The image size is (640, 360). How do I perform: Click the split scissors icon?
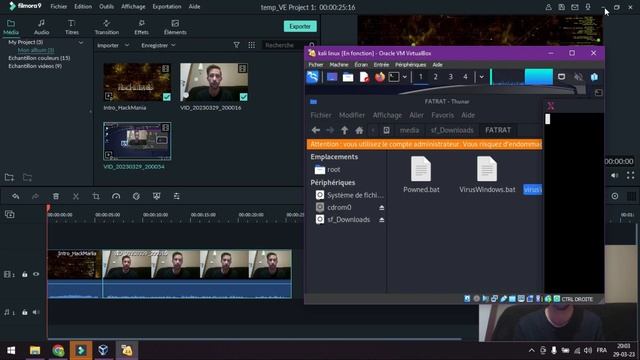click(x=76, y=196)
